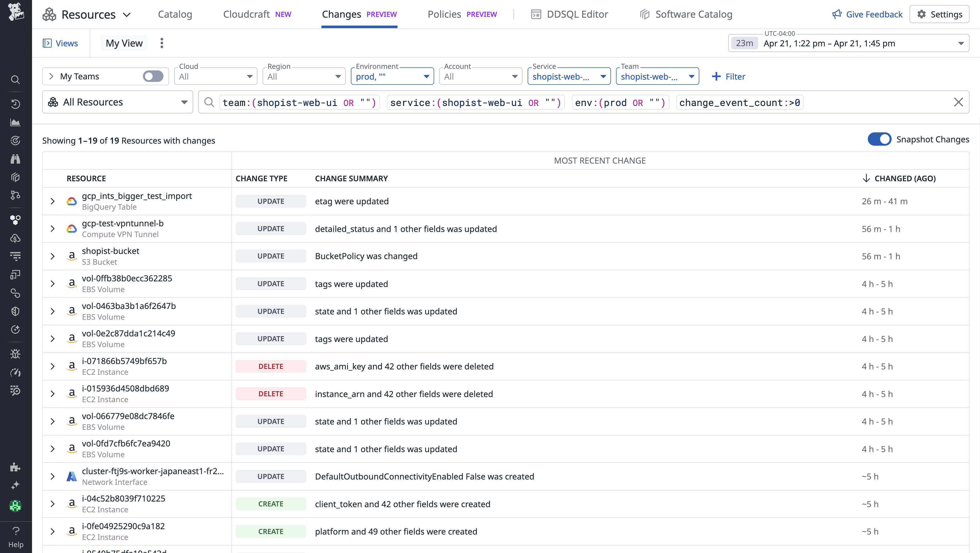Switch off the Snapshot Changes view

(x=880, y=139)
